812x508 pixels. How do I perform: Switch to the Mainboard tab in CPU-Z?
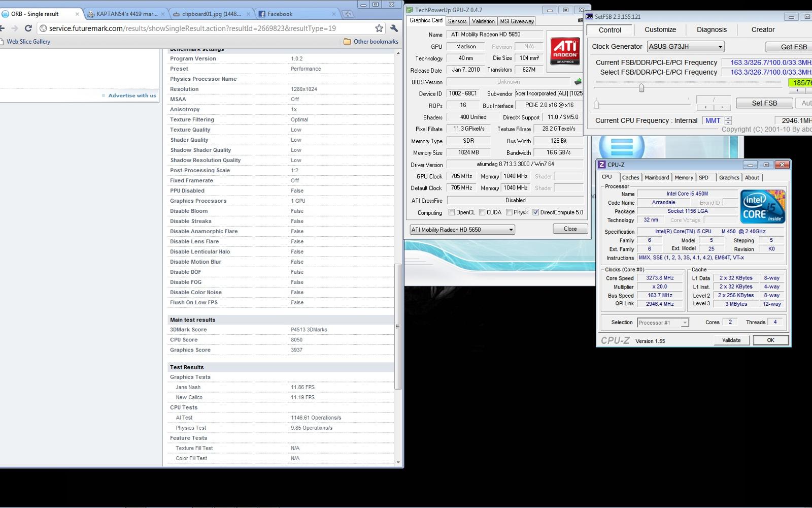657,178
